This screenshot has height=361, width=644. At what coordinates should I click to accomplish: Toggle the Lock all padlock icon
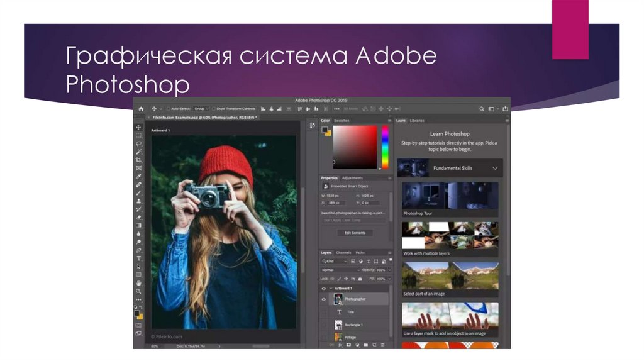pos(360,279)
